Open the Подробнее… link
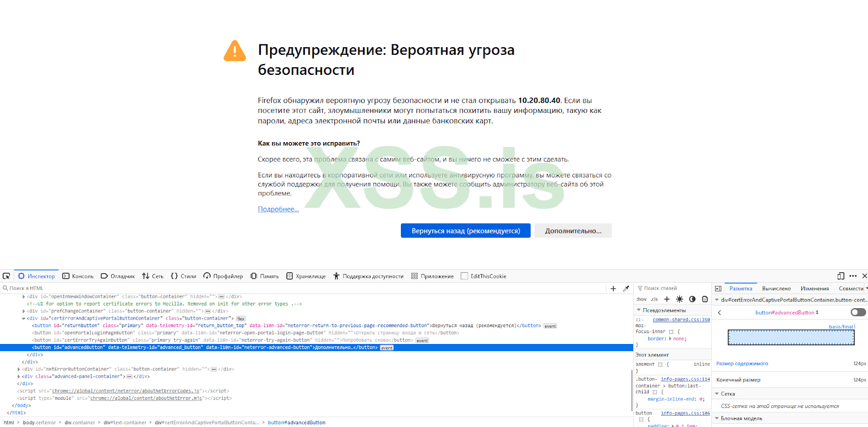Screen dimensions: 868x427 (278, 209)
